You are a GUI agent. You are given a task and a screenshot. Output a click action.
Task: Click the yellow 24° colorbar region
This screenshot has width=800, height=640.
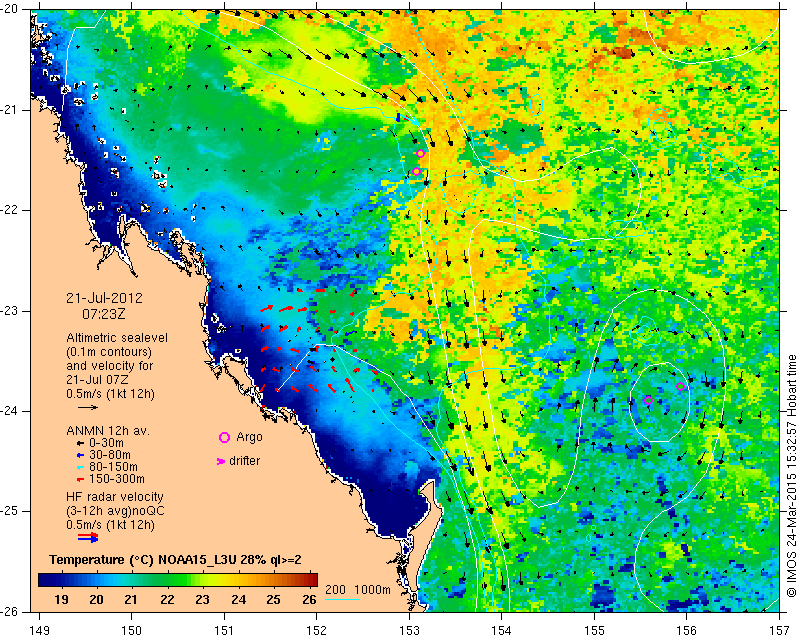coord(238,580)
